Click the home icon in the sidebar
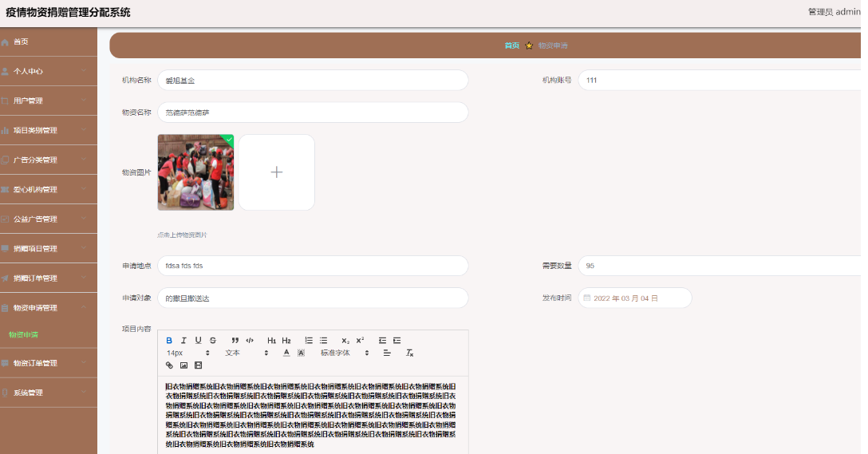Image resolution: width=868 pixels, height=454 pixels. point(5,42)
